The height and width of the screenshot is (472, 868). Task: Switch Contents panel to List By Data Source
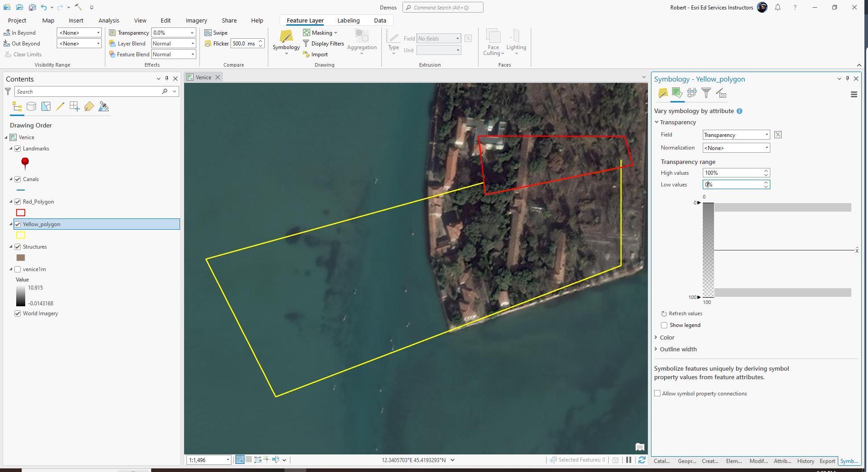click(31, 106)
